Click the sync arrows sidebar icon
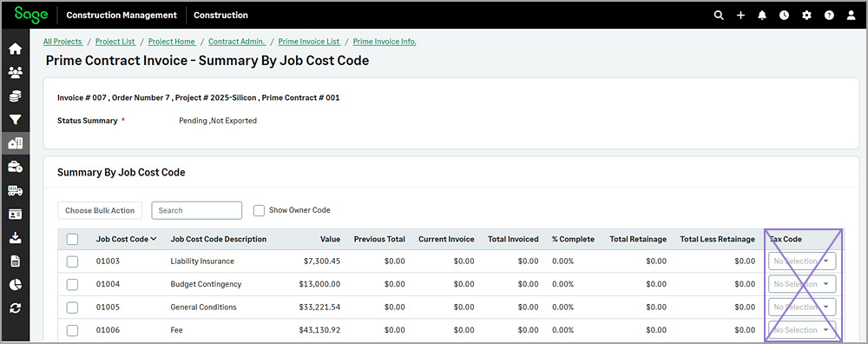 (15, 308)
